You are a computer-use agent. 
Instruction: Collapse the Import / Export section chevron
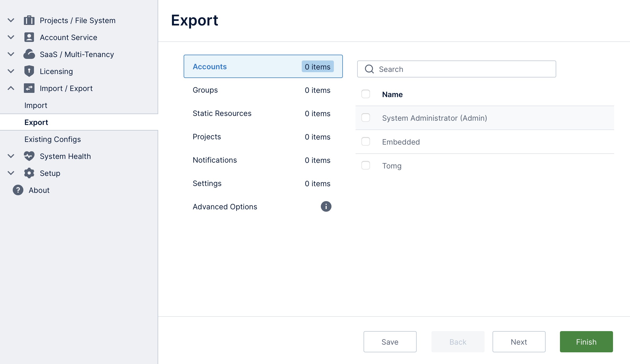pyautogui.click(x=11, y=88)
